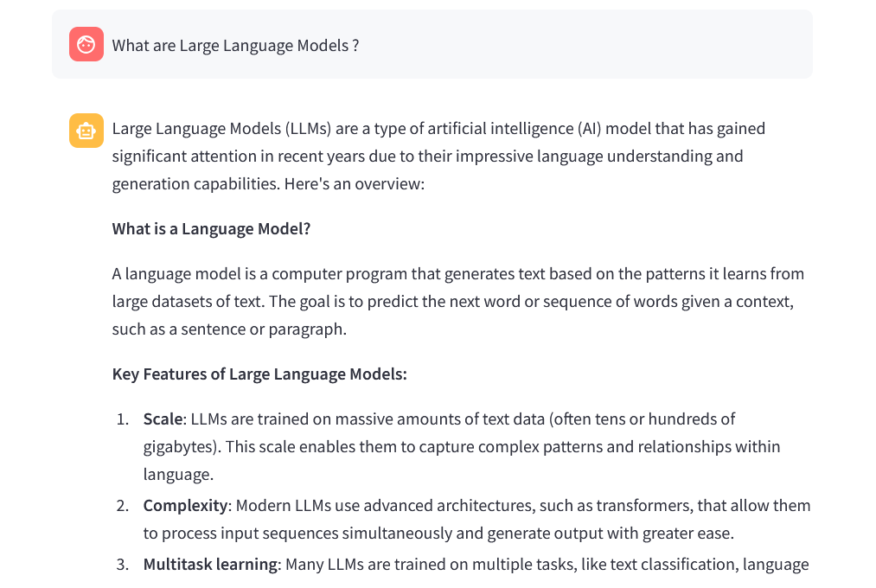The image size is (876, 588).
Task: Click the bold "Scale" term
Action: [163, 419]
